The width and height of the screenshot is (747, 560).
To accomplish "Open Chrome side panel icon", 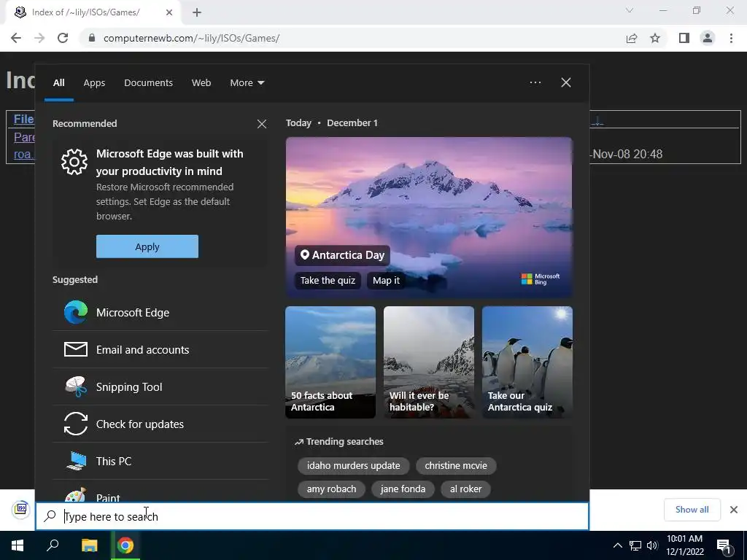I will [684, 38].
